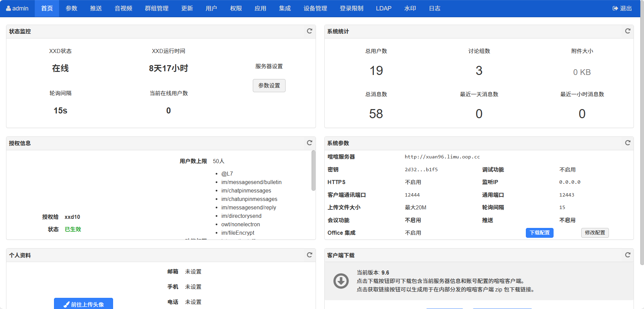
Task: Refresh the 客户端下载 panel
Action: tap(627, 255)
